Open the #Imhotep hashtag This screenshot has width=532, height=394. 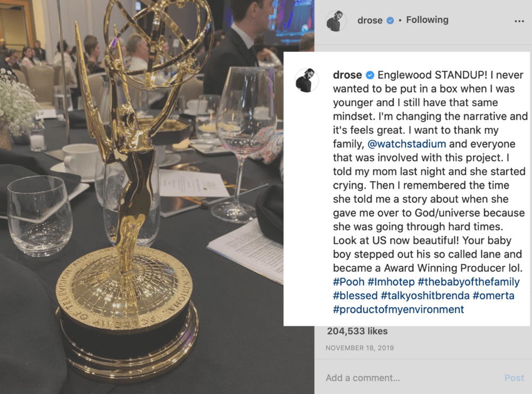click(391, 282)
